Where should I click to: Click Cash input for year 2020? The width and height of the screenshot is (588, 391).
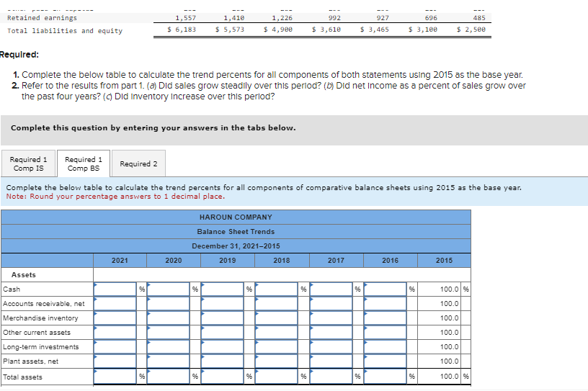(169, 289)
